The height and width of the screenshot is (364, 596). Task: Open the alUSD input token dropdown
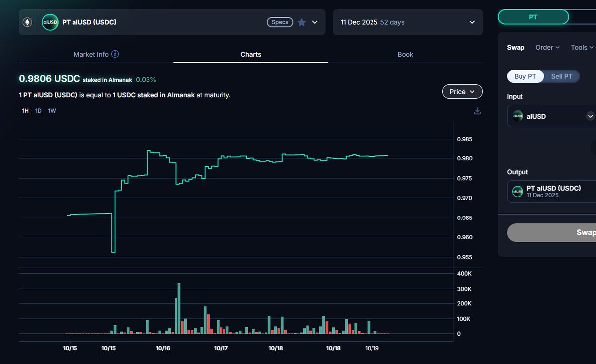(590, 116)
